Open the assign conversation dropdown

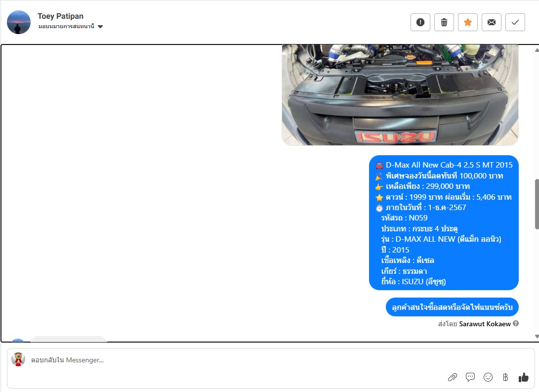point(71,27)
